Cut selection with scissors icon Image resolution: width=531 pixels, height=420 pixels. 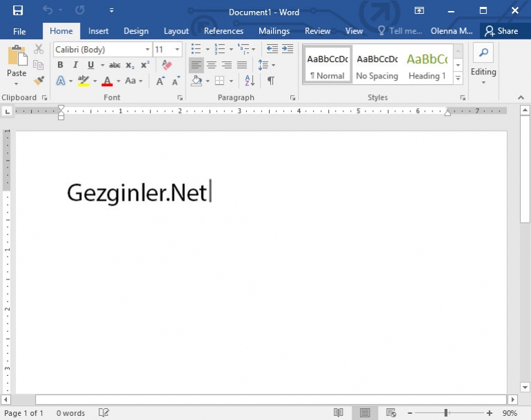pos(39,49)
